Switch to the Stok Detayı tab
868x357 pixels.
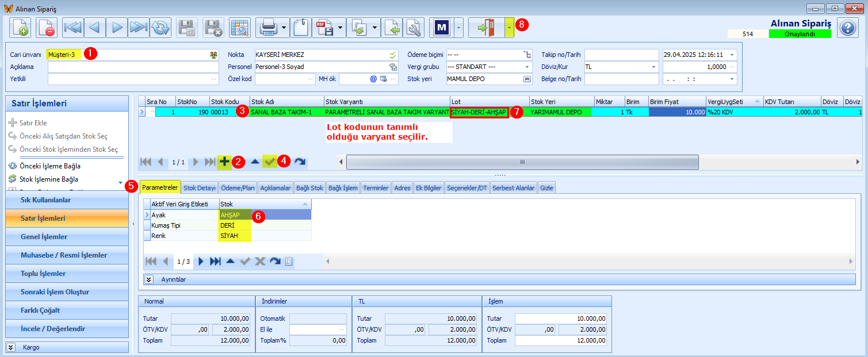tap(200, 187)
